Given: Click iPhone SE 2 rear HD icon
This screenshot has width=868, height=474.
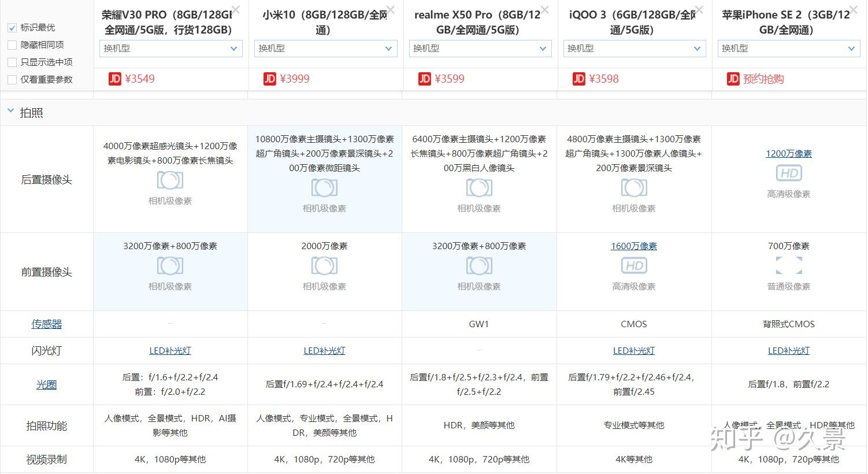Looking at the screenshot, I should pos(789,173).
